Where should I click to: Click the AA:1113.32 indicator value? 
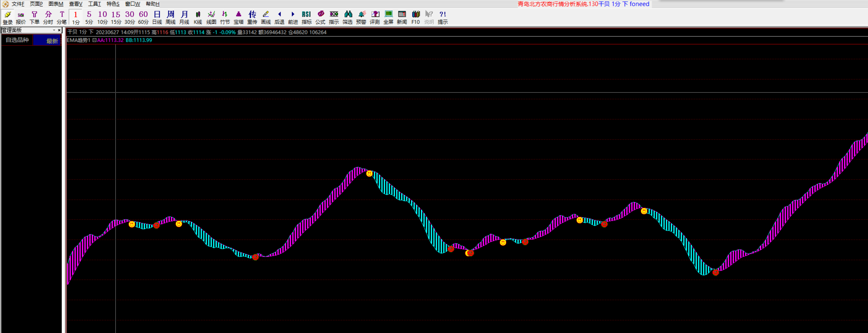[110, 40]
